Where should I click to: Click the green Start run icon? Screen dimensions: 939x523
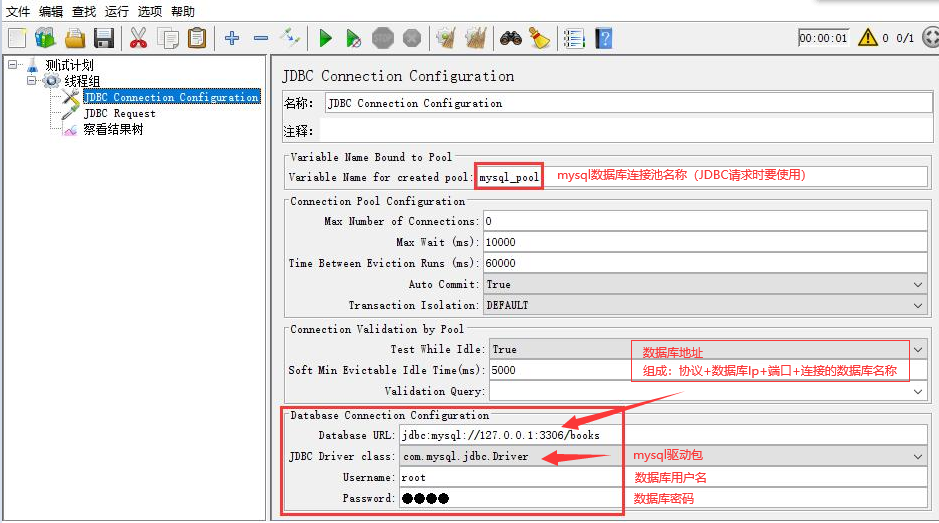tap(325, 39)
